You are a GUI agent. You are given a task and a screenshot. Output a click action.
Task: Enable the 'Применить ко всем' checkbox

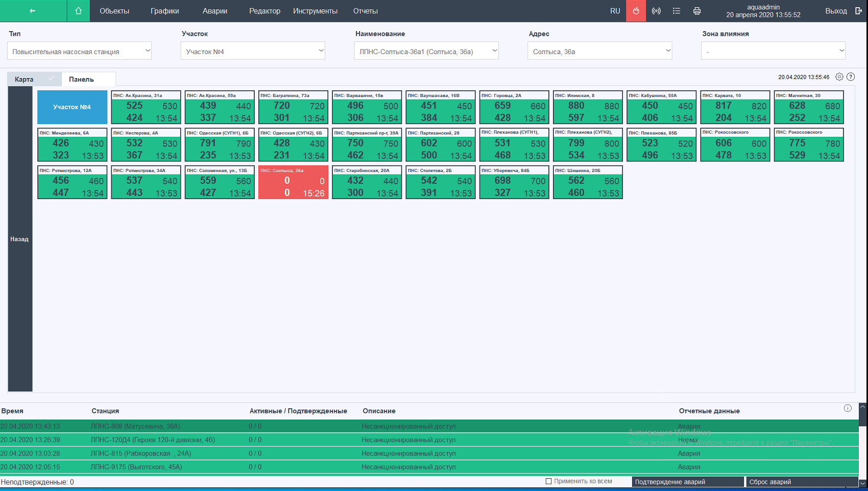(549, 481)
